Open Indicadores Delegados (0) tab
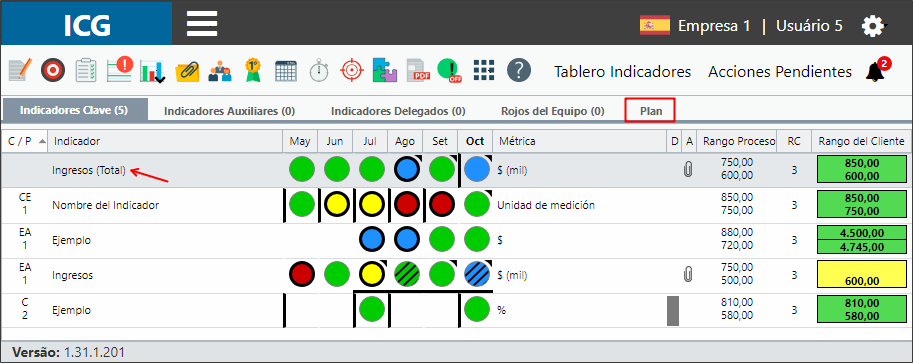Image resolution: width=913 pixels, height=363 pixels. coord(398,111)
